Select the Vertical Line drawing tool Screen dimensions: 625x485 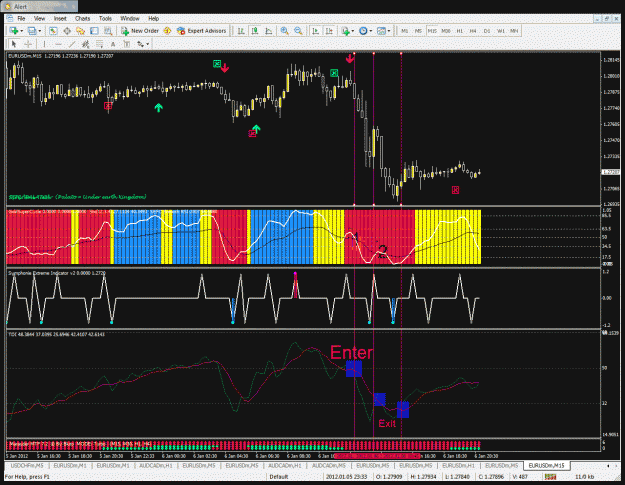[x=44, y=44]
